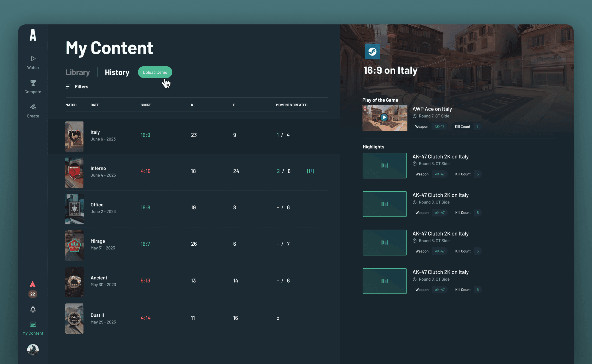Open the Filters options
Viewport: 592px width, 364px height.
click(x=81, y=87)
